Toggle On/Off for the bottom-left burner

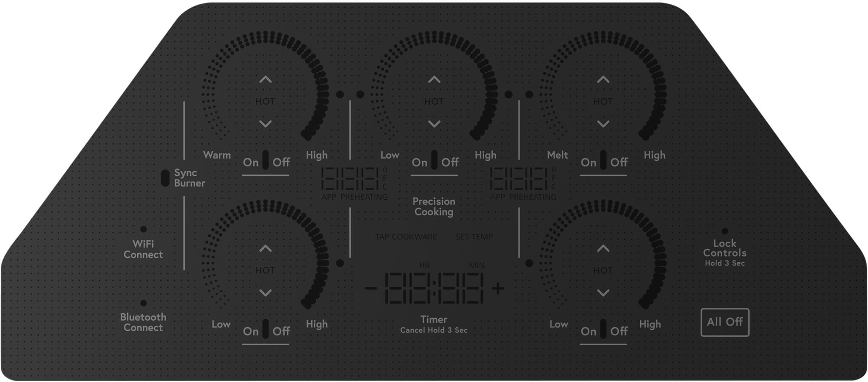pos(266,331)
